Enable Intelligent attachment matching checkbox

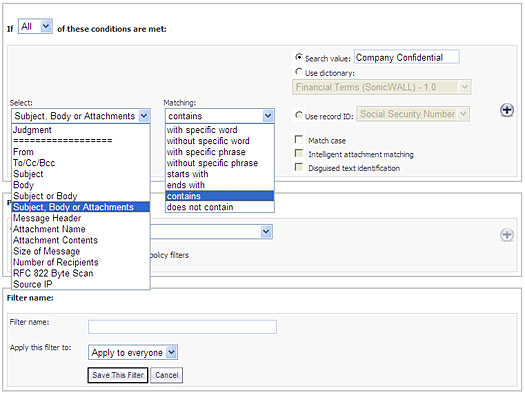point(298,153)
